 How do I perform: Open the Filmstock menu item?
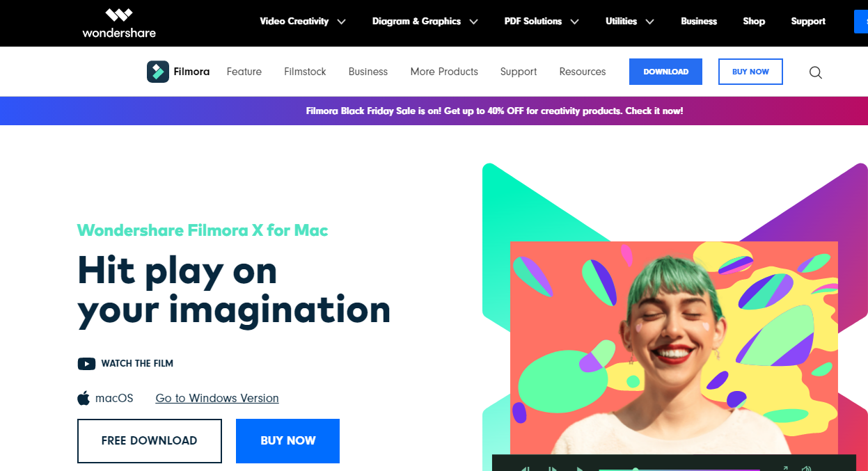pos(305,72)
